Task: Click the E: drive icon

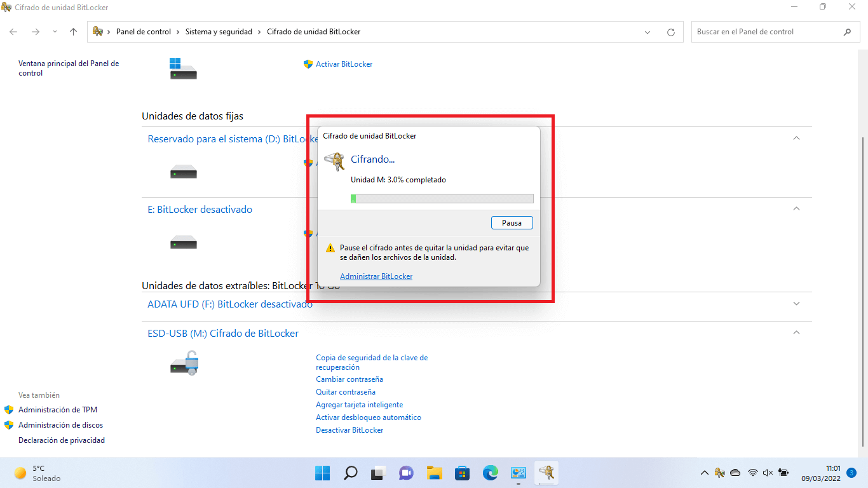Action: (x=183, y=242)
